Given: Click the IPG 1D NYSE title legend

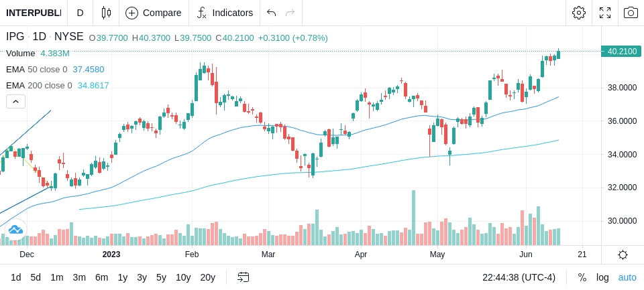Looking at the screenshot, I should [45, 37].
